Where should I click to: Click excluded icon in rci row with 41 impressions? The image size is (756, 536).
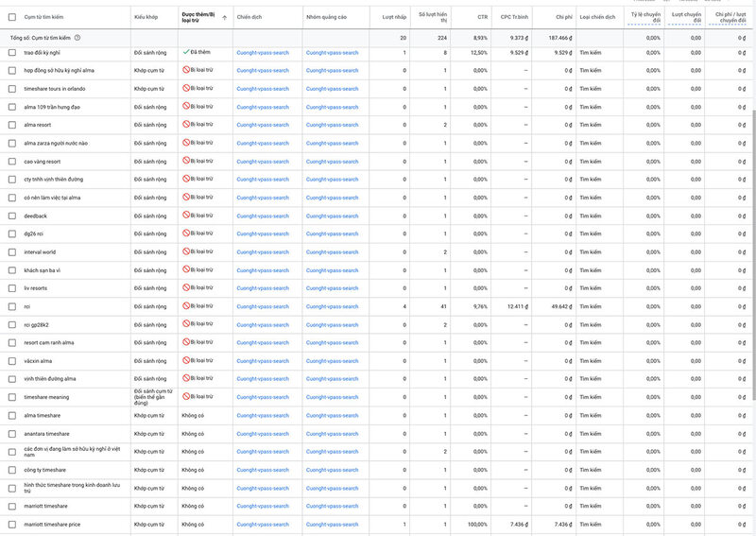coord(186,306)
